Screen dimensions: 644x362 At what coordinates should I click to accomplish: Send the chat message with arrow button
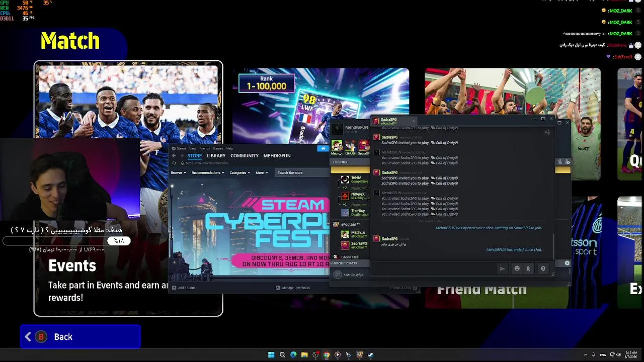point(502,268)
